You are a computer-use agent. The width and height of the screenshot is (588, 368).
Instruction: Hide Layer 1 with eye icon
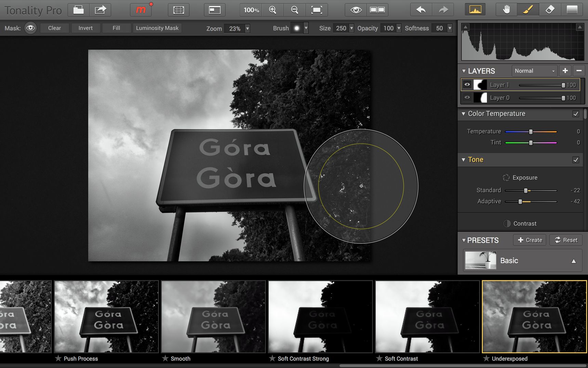tap(467, 85)
